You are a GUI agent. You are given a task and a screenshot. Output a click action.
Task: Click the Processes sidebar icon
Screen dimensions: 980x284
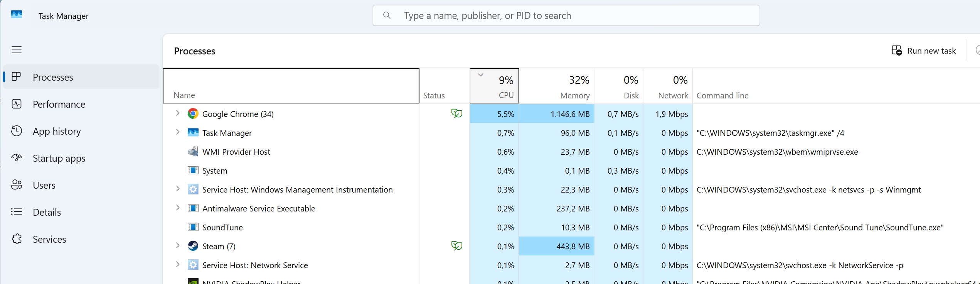(x=16, y=77)
